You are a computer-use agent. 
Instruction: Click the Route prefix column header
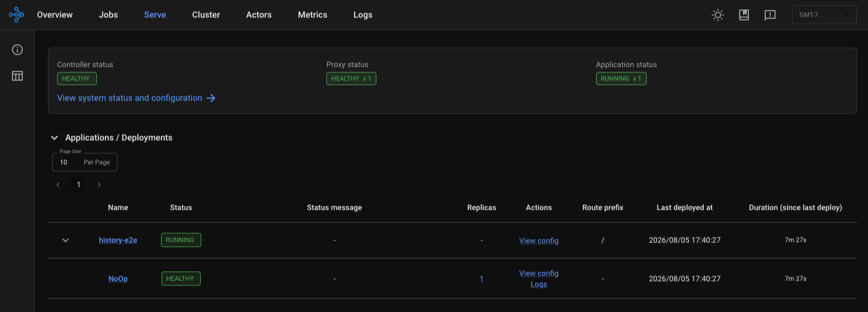[x=603, y=208]
